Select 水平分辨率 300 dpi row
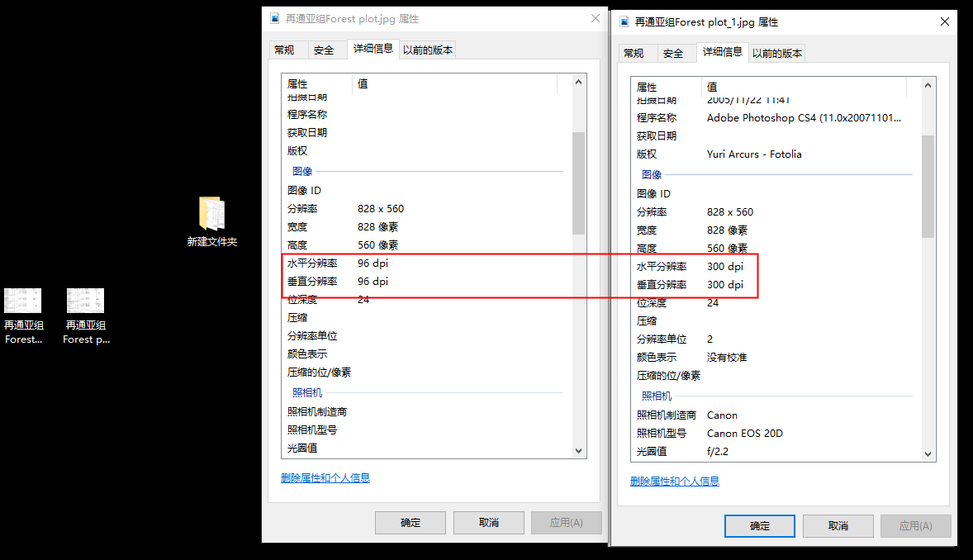Viewport: 973px width, 560px height. point(776,266)
